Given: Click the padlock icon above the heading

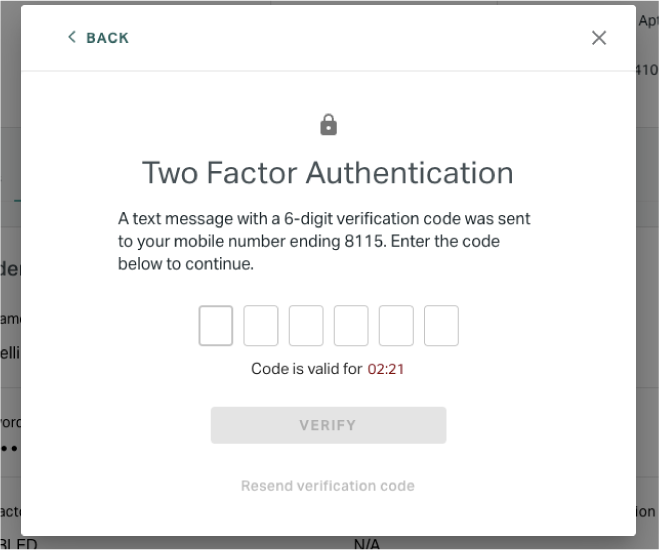Looking at the screenshot, I should point(329,125).
